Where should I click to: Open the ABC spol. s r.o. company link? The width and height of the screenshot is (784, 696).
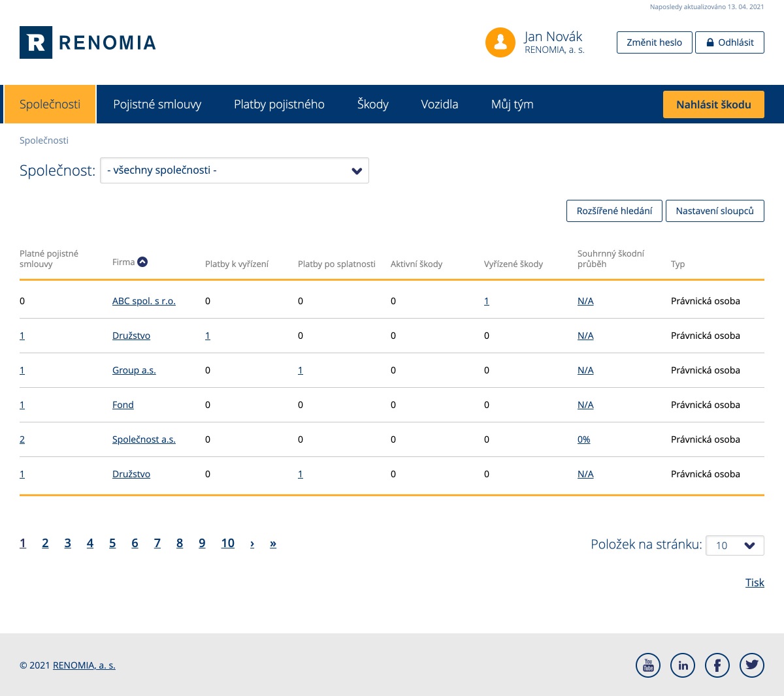(x=144, y=301)
